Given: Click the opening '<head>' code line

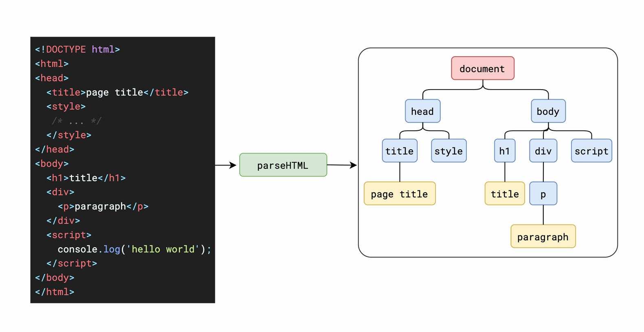Looking at the screenshot, I should [x=52, y=78].
